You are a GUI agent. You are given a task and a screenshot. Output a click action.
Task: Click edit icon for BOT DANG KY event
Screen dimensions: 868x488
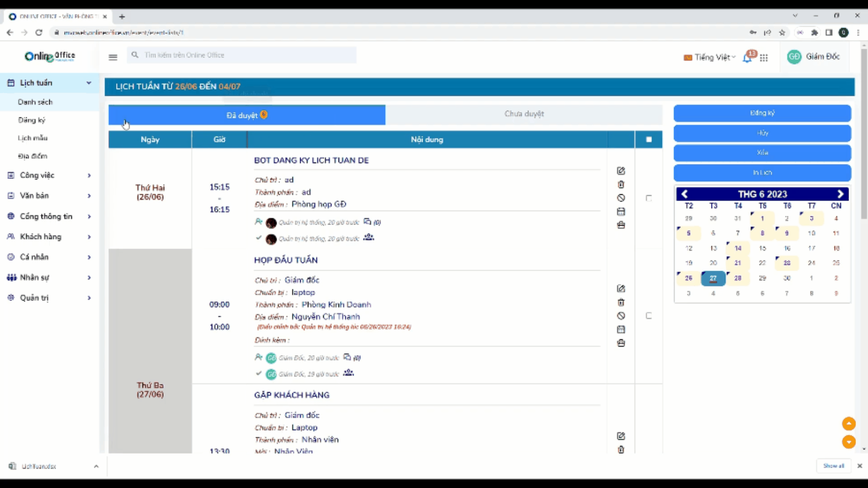621,171
